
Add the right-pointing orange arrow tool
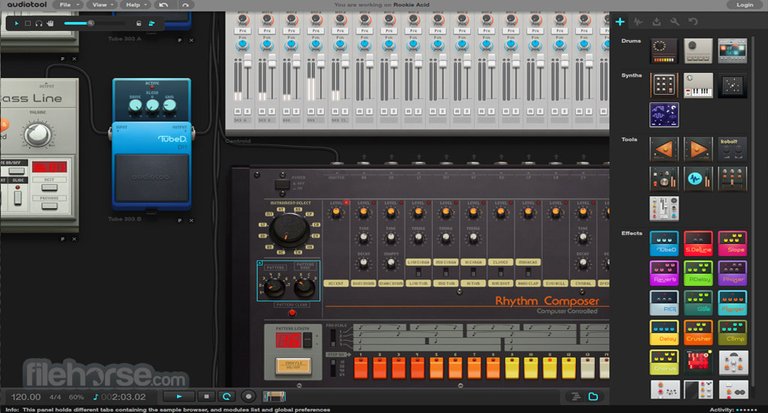pos(698,149)
